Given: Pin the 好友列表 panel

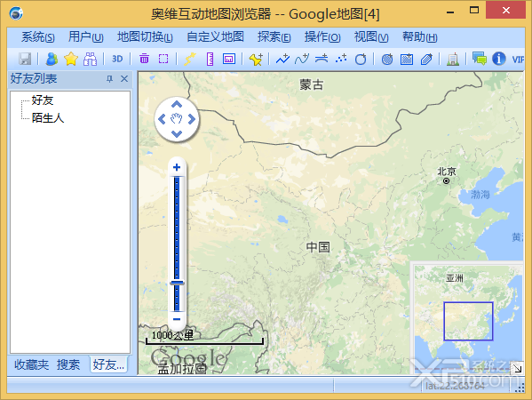Looking at the screenshot, I should [109, 79].
